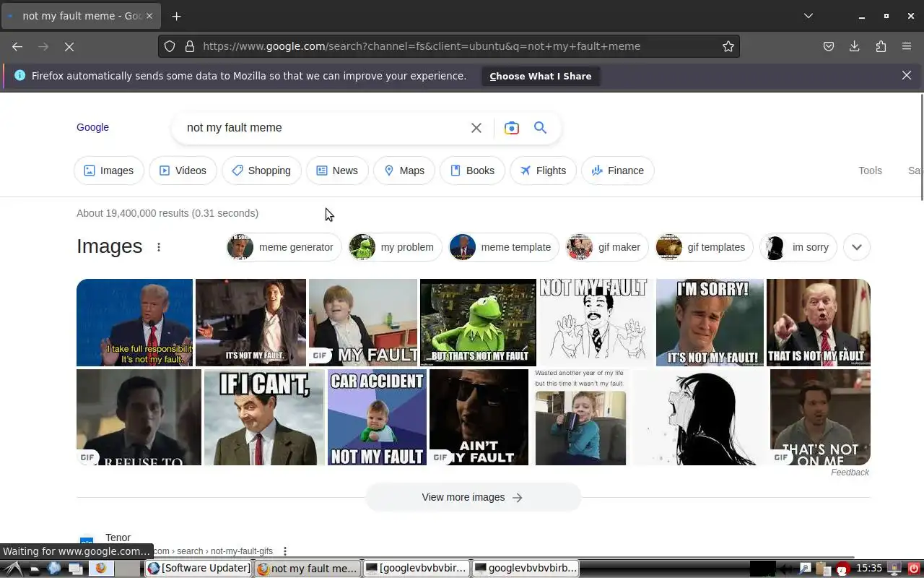Search by image with camera icon
This screenshot has height=578, width=924.
512,128
